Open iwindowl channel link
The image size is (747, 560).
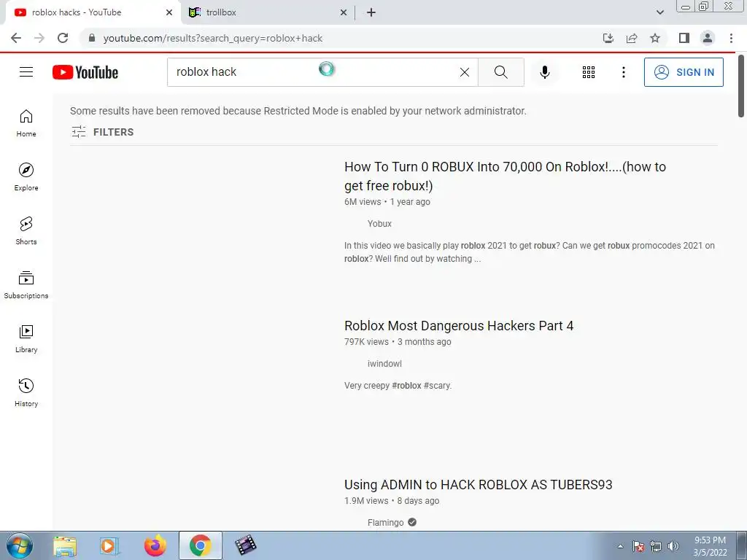click(384, 363)
